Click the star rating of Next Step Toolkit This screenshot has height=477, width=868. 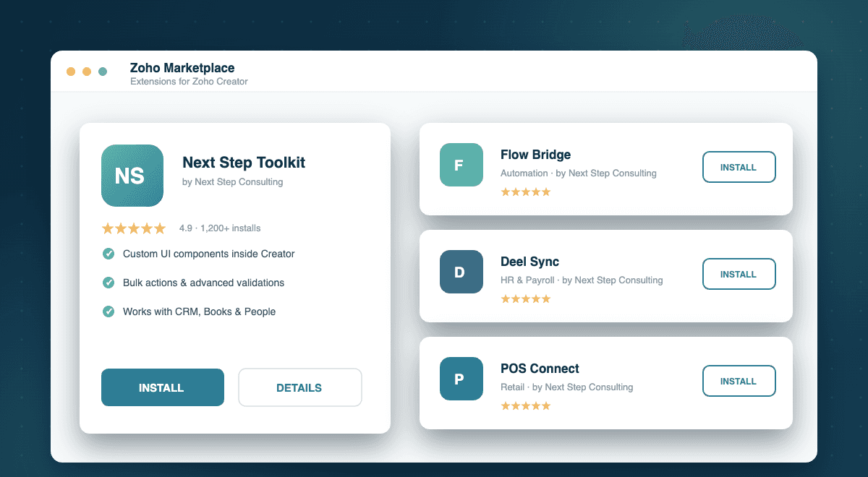coord(134,228)
